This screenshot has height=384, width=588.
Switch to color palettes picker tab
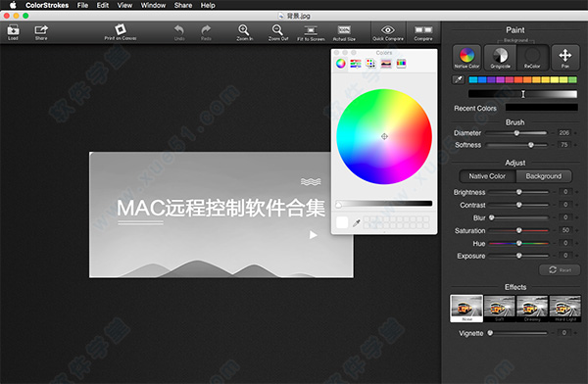point(370,64)
